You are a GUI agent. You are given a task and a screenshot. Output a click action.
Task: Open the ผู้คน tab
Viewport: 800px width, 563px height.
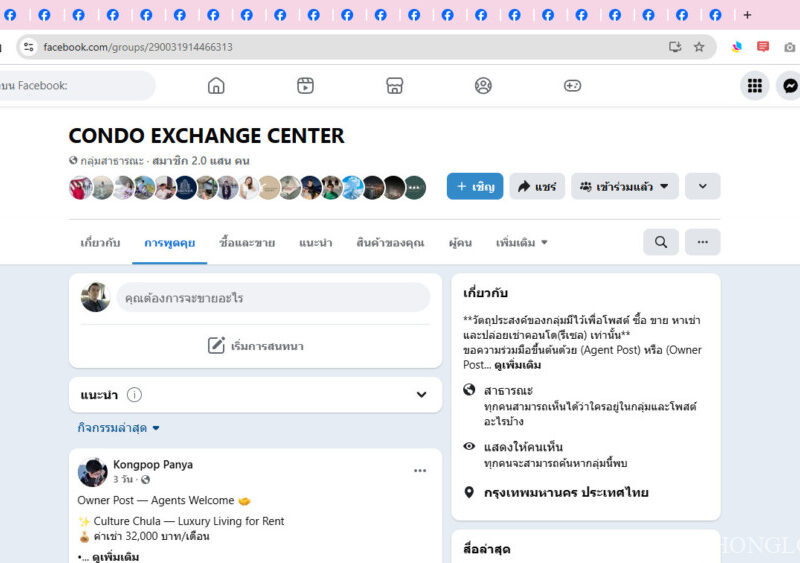(460, 242)
